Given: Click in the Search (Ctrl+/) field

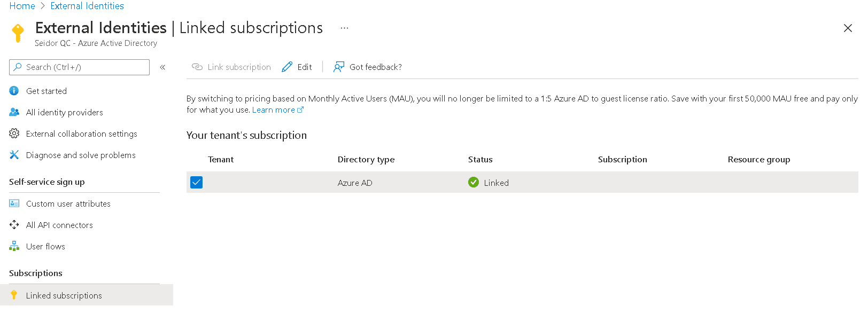Looking at the screenshot, I should [x=79, y=67].
